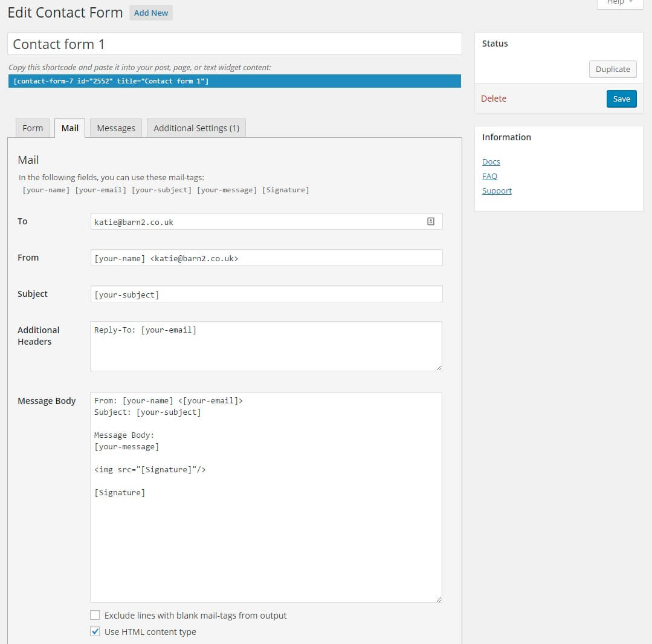The height and width of the screenshot is (644, 652).
Task: Visit the Support link
Action: 497,191
